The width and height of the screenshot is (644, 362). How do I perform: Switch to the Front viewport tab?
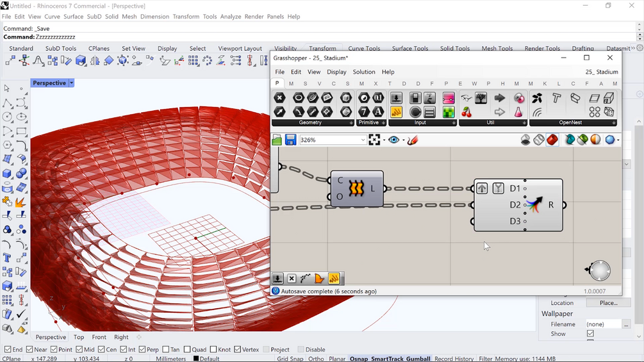point(99,337)
